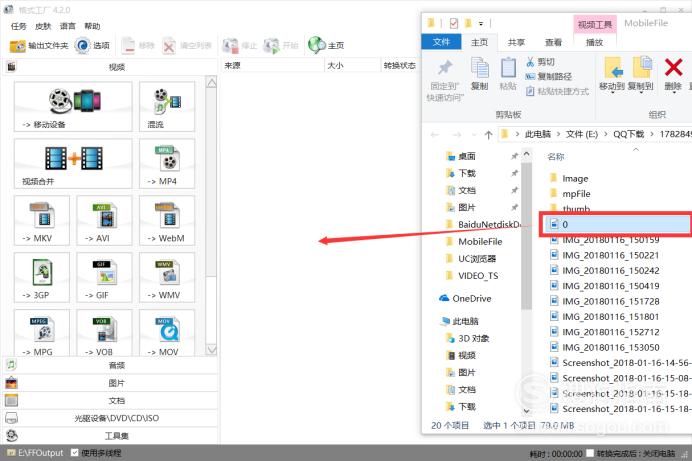Screen dimensions: 692x461
Task: Choose convert to WebM
Action: [x=167, y=220]
